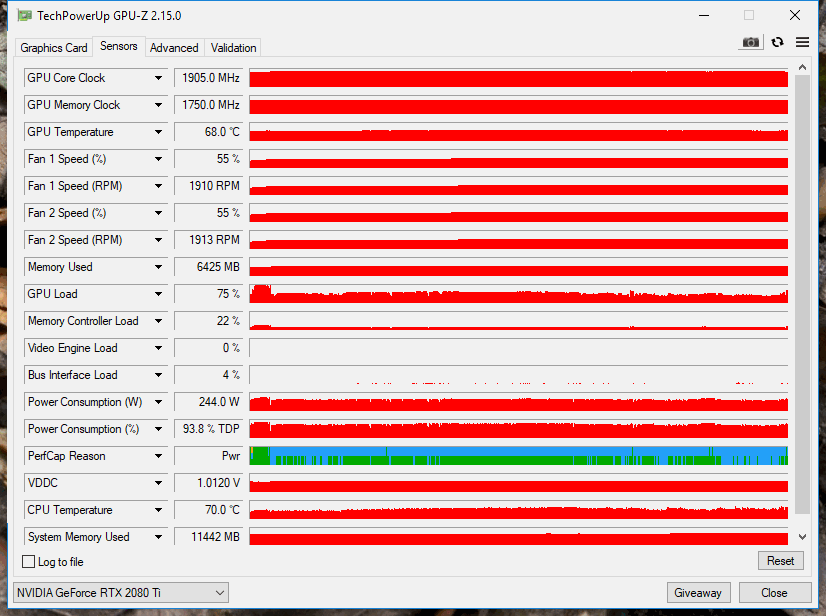Click the PerfCap Reason colored graph
This screenshot has width=826, height=616.
[519, 456]
